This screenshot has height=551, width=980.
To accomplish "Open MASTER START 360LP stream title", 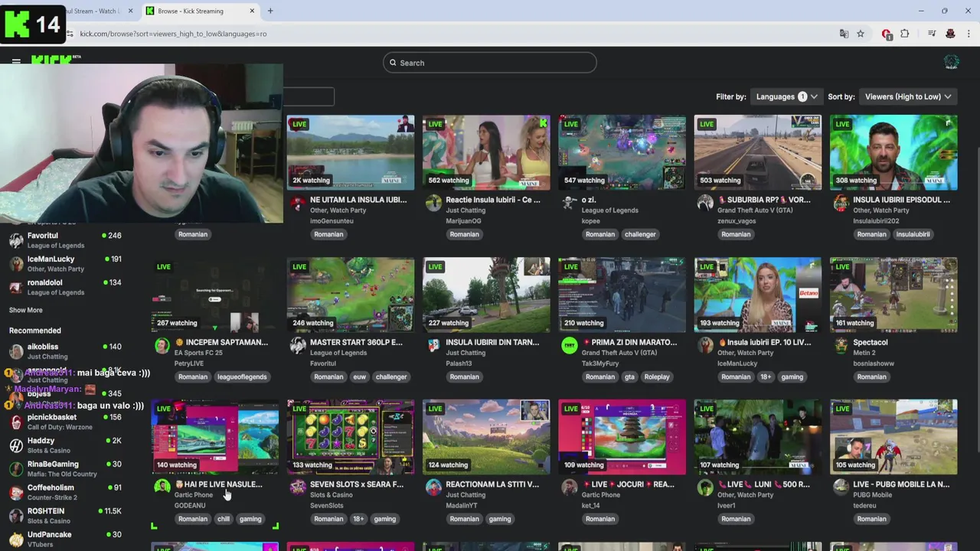I will 356,342.
